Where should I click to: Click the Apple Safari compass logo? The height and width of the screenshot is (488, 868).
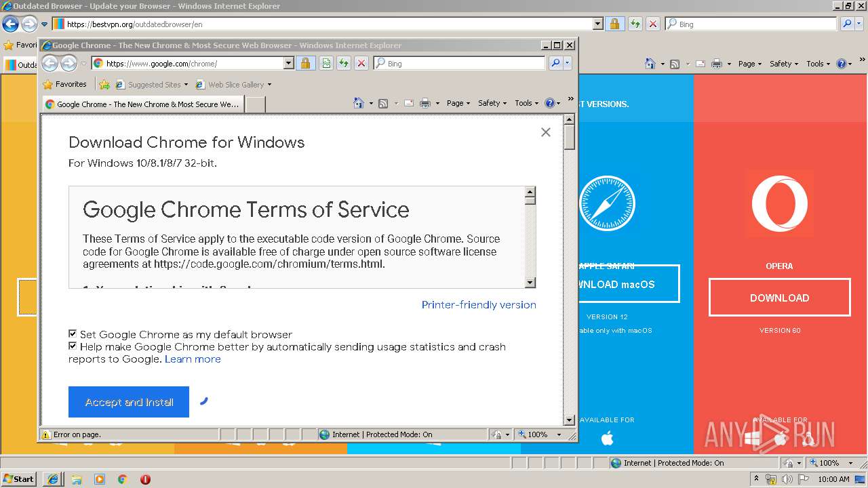[607, 203]
